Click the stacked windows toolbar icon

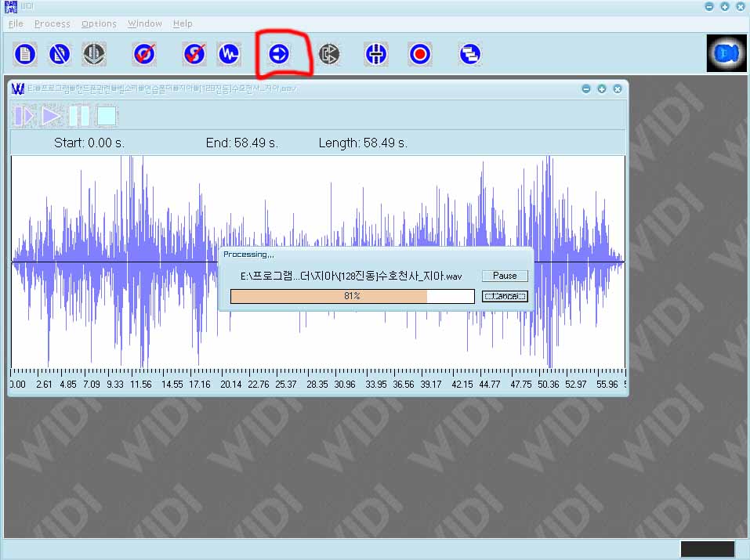pyautogui.click(x=469, y=54)
